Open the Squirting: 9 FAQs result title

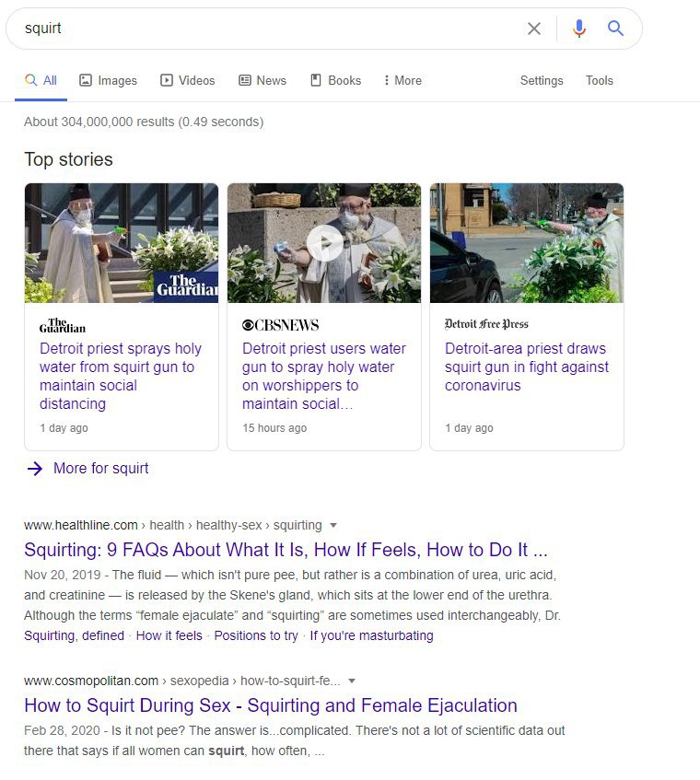point(286,550)
